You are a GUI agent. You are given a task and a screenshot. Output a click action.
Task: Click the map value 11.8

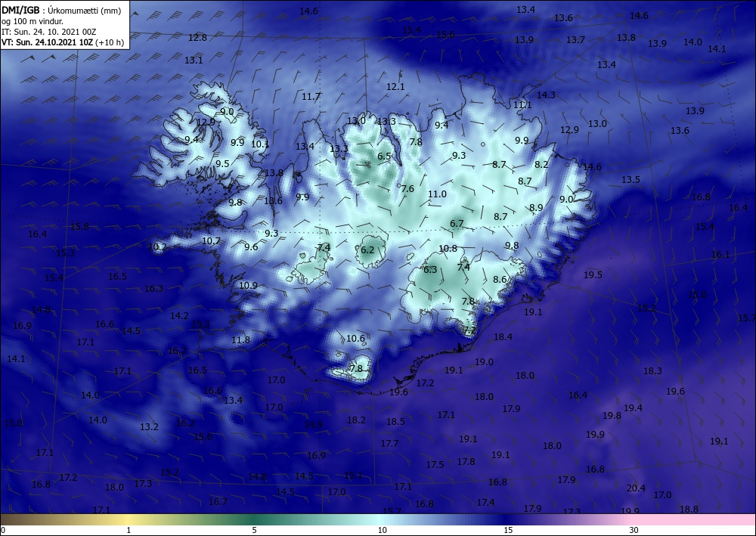(x=240, y=340)
